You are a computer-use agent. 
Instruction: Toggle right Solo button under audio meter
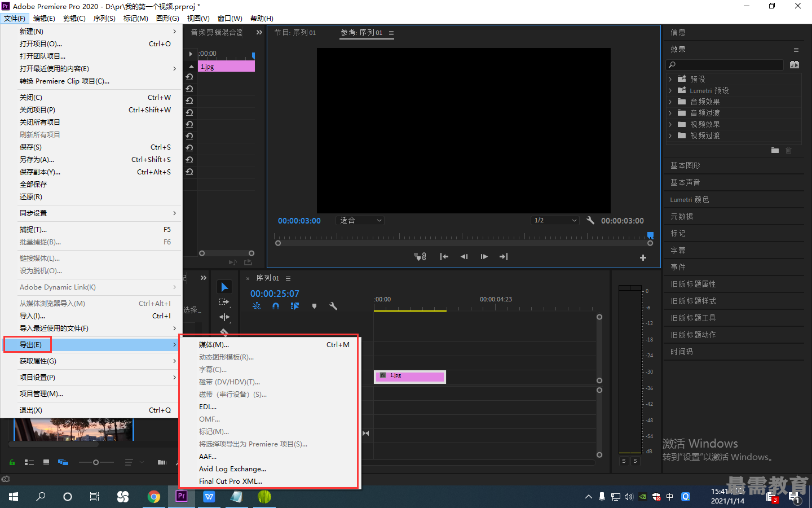(x=636, y=461)
